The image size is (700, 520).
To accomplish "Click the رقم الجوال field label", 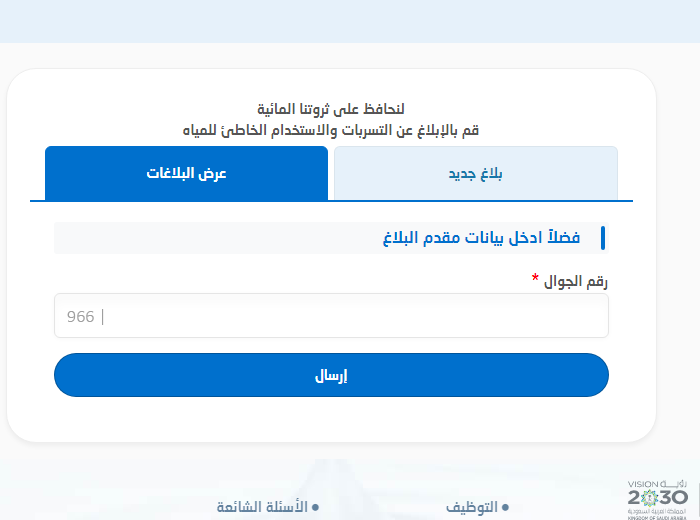I will click(575, 281).
